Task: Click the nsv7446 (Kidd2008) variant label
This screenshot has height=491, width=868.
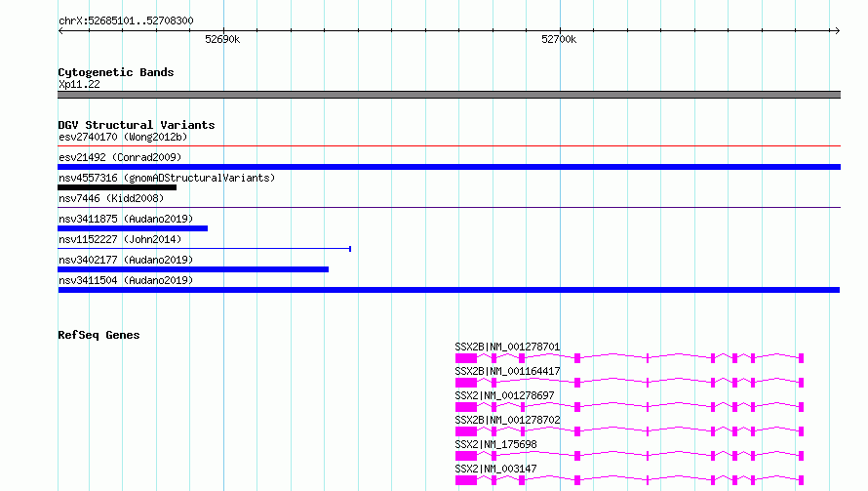Action: coord(111,198)
